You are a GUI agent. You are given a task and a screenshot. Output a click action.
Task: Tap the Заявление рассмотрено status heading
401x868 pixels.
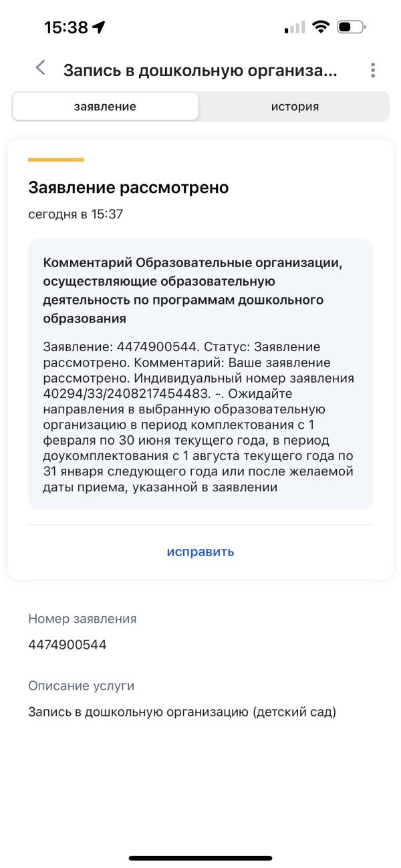coord(128,188)
